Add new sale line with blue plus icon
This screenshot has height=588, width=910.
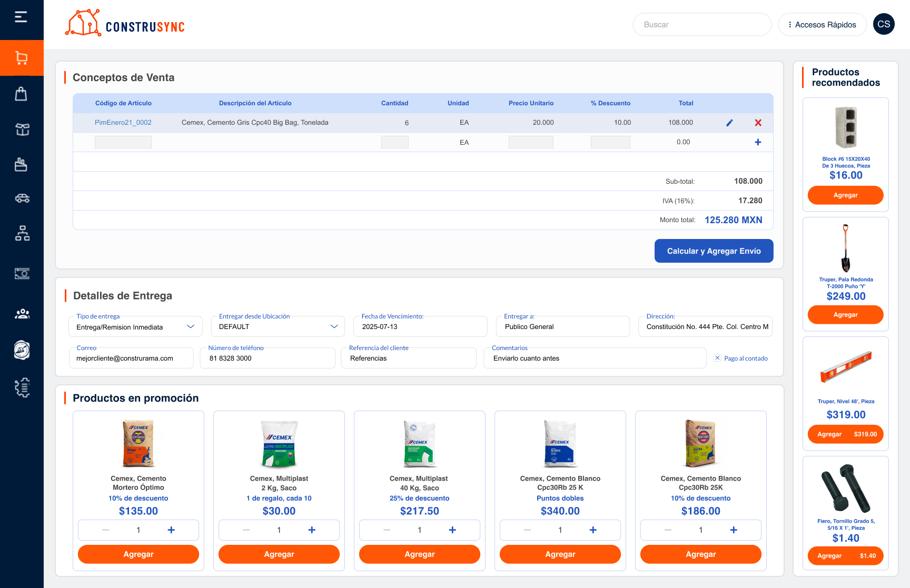pos(758,142)
